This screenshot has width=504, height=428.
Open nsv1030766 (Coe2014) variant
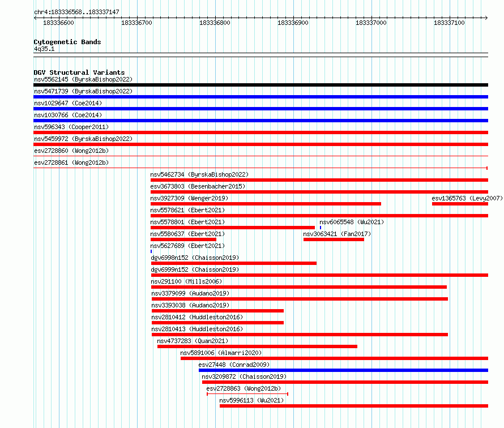pyautogui.click(x=68, y=115)
